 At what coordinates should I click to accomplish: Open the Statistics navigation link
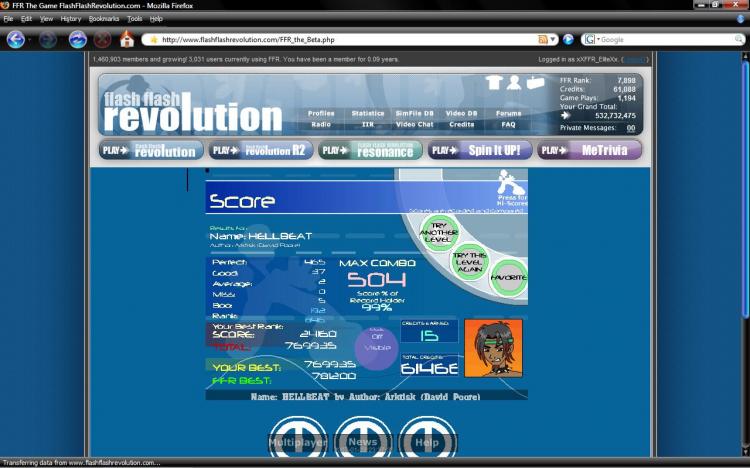tap(367, 114)
